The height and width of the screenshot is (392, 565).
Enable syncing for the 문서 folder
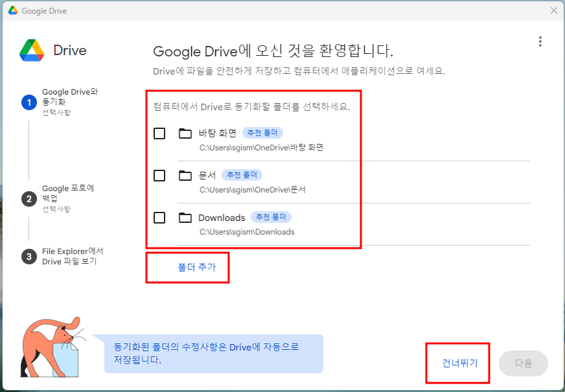point(159,175)
